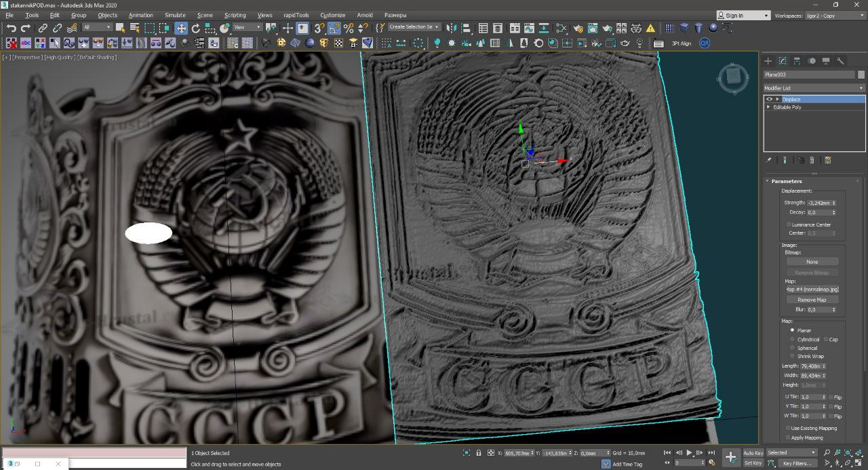Open the Utilities wrench tab
Image resolution: width=868 pixels, height=470 pixels.
[841, 60]
